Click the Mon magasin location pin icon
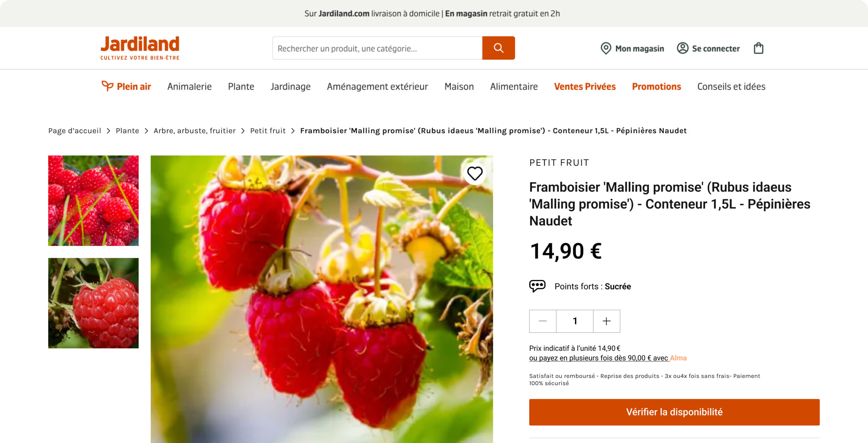The height and width of the screenshot is (443, 868). coord(606,48)
